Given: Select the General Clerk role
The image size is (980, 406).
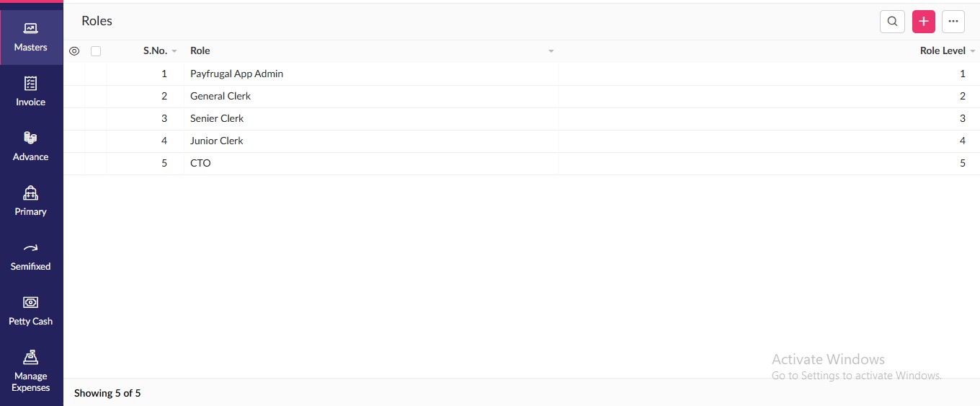Looking at the screenshot, I should click(x=220, y=96).
